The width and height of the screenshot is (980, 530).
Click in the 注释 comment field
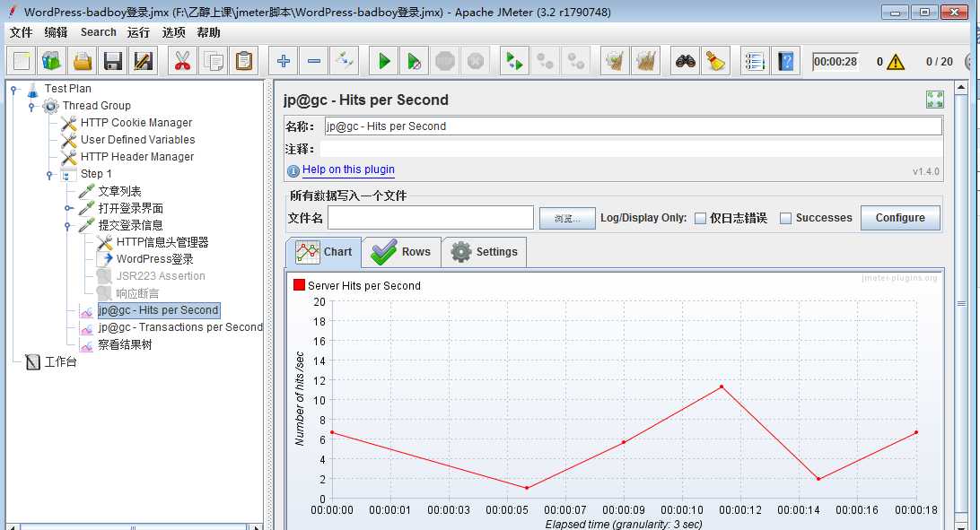[x=631, y=149]
